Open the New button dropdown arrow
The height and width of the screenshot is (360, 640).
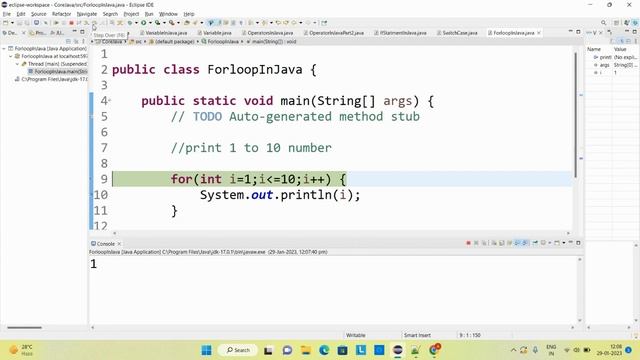[x=12, y=23]
